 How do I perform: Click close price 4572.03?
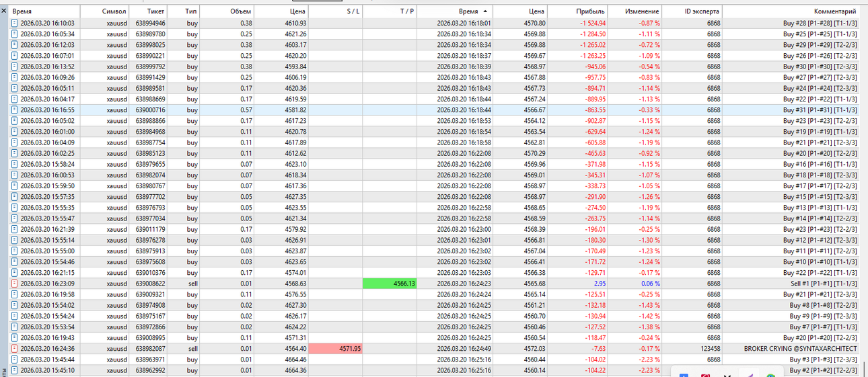[x=534, y=349]
